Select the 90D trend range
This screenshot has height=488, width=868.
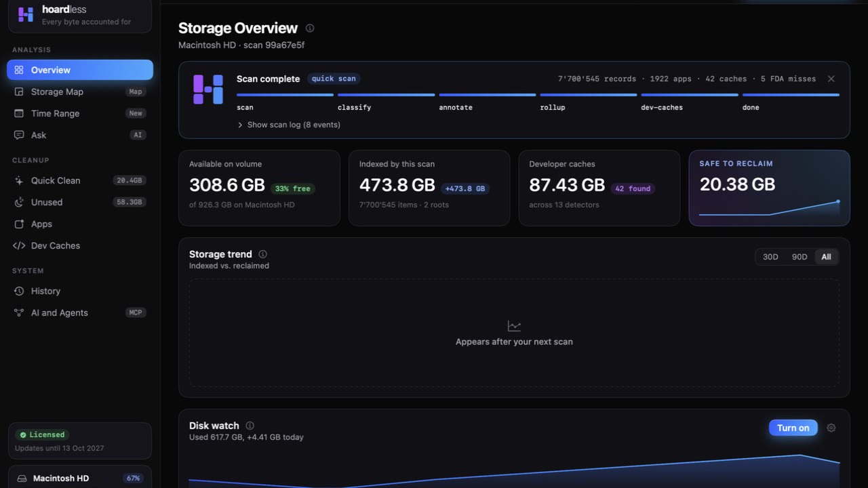[x=800, y=257]
